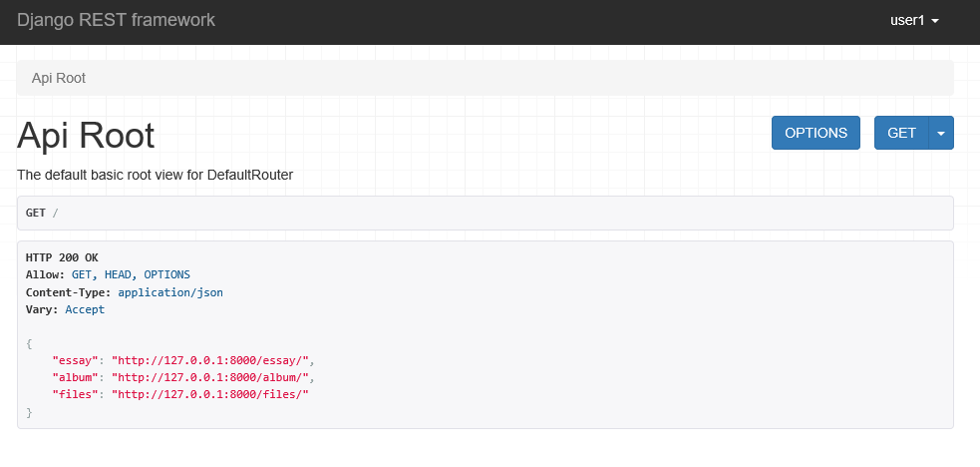Expand the GET format dropdown arrow
The width and height of the screenshot is (980, 467).
click(x=941, y=133)
